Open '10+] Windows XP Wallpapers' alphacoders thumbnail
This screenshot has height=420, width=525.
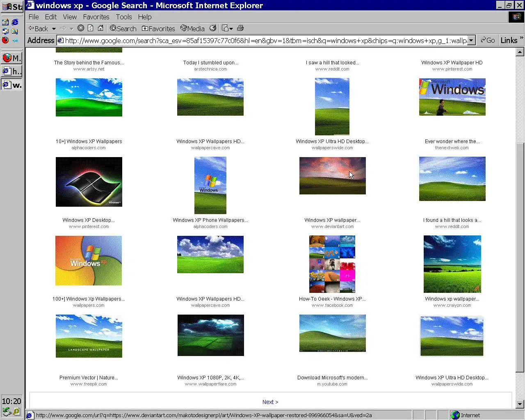(89, 97)
